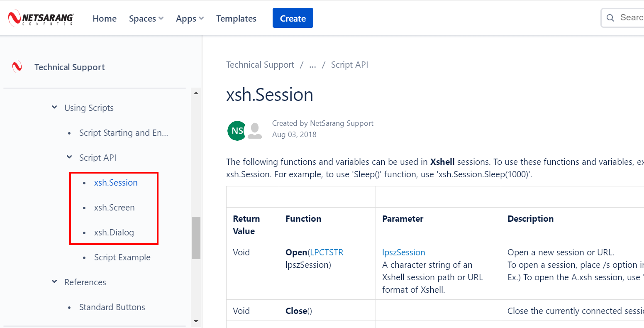The height and width of the screenshot is (328, 644).
Task: Click the blue Create button
Action: coord(293,18)
